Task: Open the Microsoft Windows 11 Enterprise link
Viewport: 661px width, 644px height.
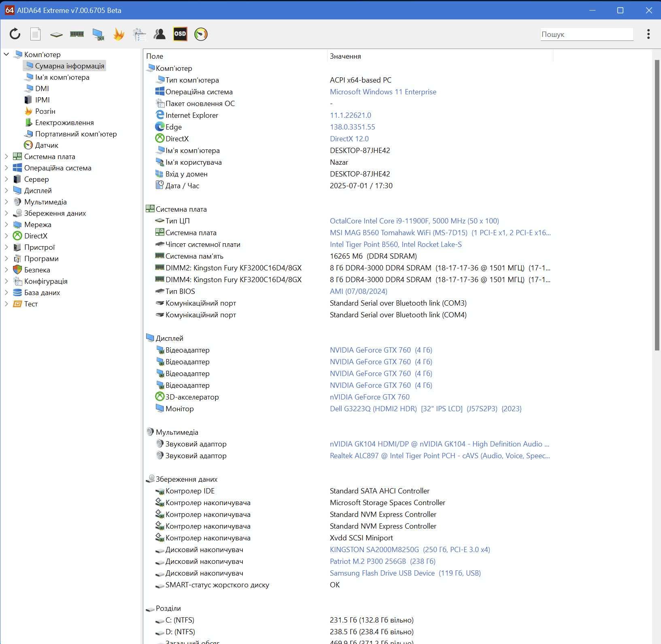Action: [383, 92]
